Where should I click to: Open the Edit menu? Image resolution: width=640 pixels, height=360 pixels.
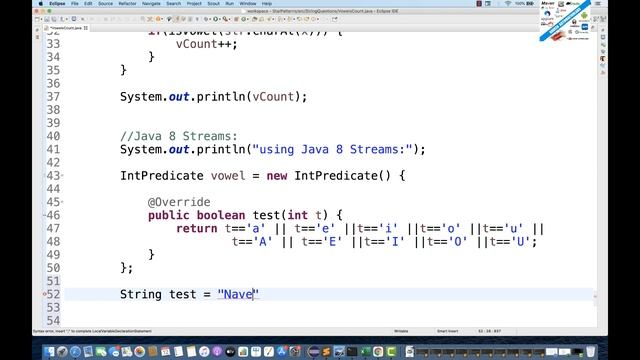[88, 3]
